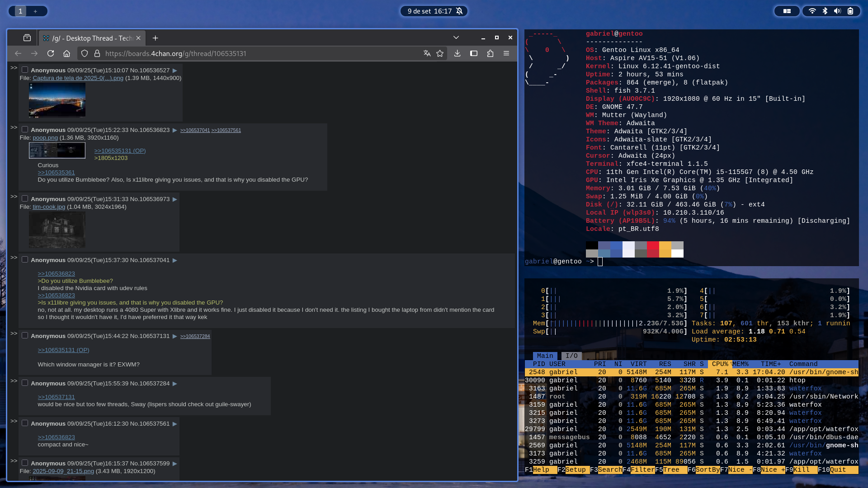The height and width of the screenshot is (488, 868).
Task: Open the hamburger application menu
Action: (506, 53)
